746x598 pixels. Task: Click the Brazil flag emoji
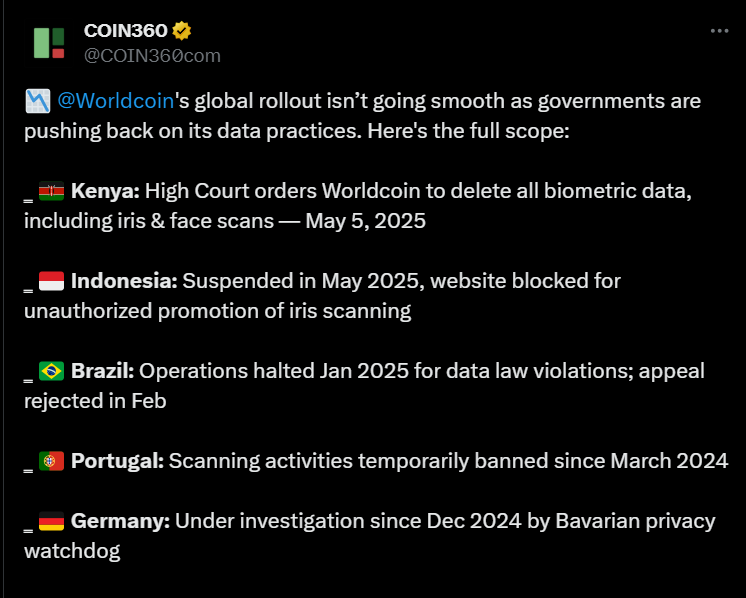51,371
